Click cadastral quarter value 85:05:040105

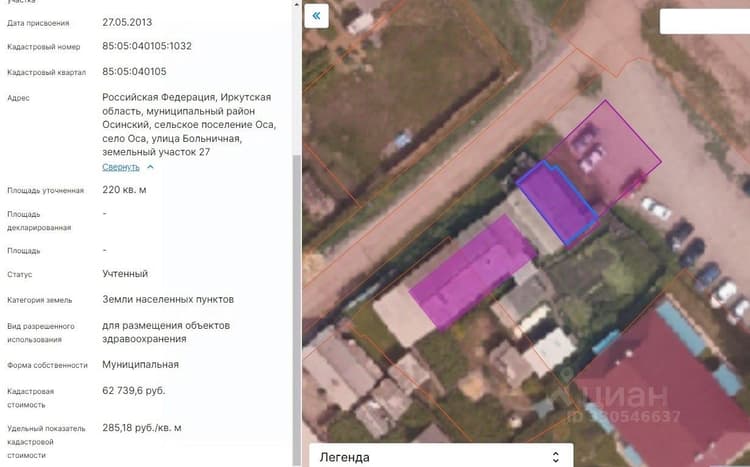tap(134, 71)
